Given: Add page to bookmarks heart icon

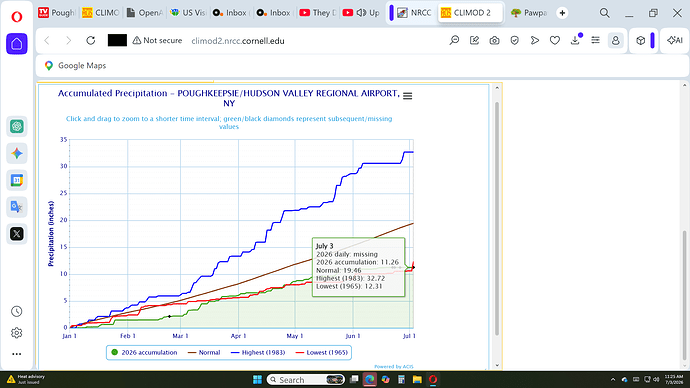Looking at the screenshot, I should [555, 40].
